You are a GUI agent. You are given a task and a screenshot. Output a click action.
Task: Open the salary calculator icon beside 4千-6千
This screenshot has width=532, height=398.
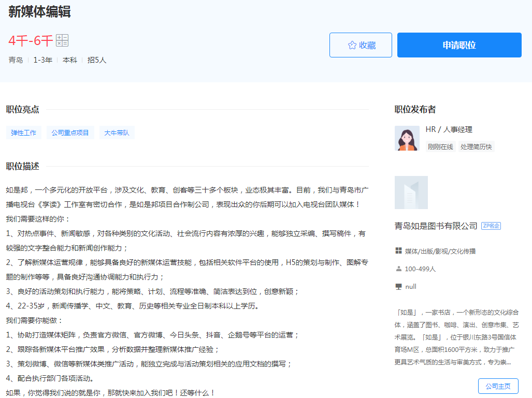pos(62,40)
